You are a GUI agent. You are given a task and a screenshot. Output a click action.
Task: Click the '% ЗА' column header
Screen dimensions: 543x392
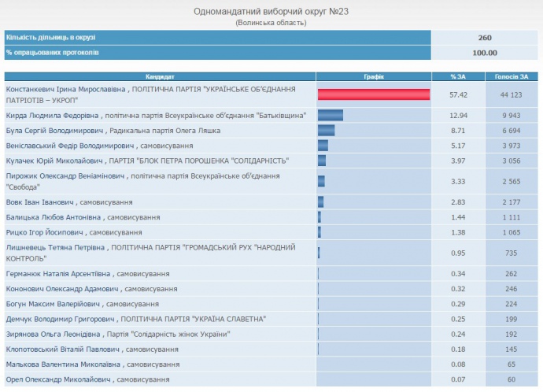pyautogui.click(x=458, y=76)
